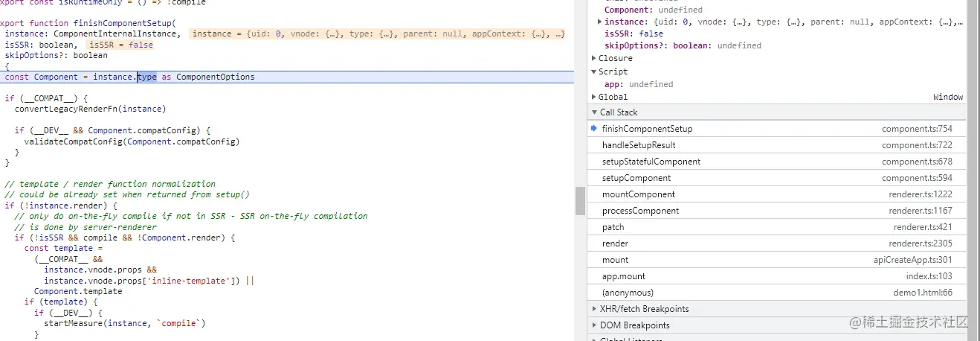Select setupComponent call stack frame

pyautogui.click(x=776, y=178)
